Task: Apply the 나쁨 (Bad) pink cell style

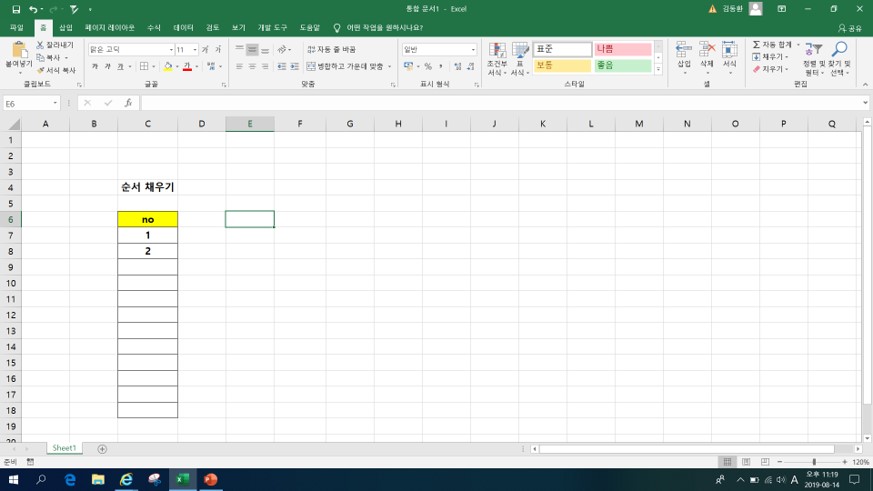Action: tap(622, 49)
